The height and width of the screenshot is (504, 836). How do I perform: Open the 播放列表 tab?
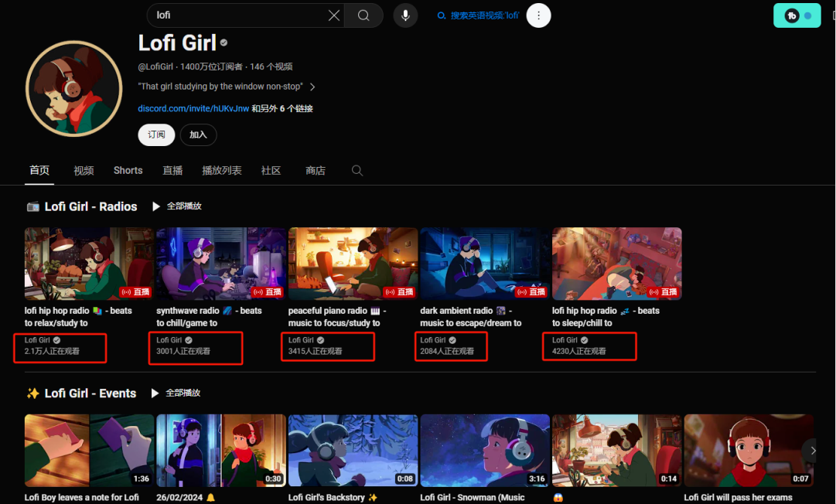tap(221, 171)
